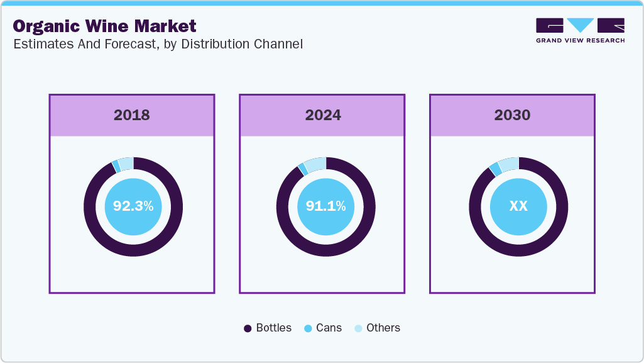The image size is (644, 363).
Task: Click the Bottles legend label
Action: pos(274,328)
